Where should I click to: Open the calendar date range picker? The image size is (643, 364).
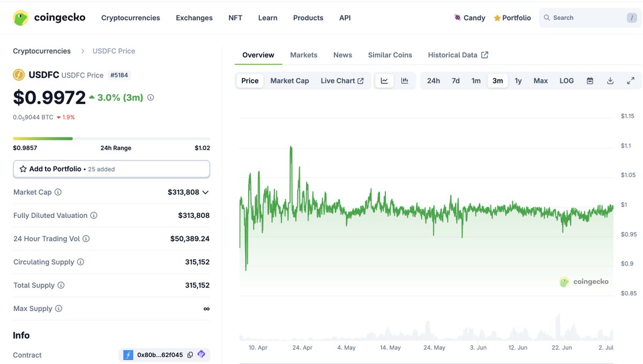coord(590,81)
